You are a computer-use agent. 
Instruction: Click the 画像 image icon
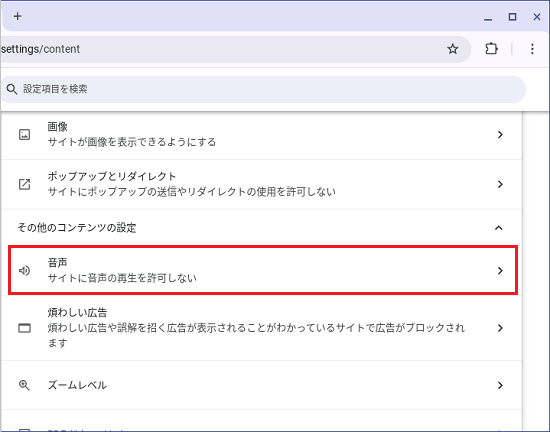[x=24, y=135]
